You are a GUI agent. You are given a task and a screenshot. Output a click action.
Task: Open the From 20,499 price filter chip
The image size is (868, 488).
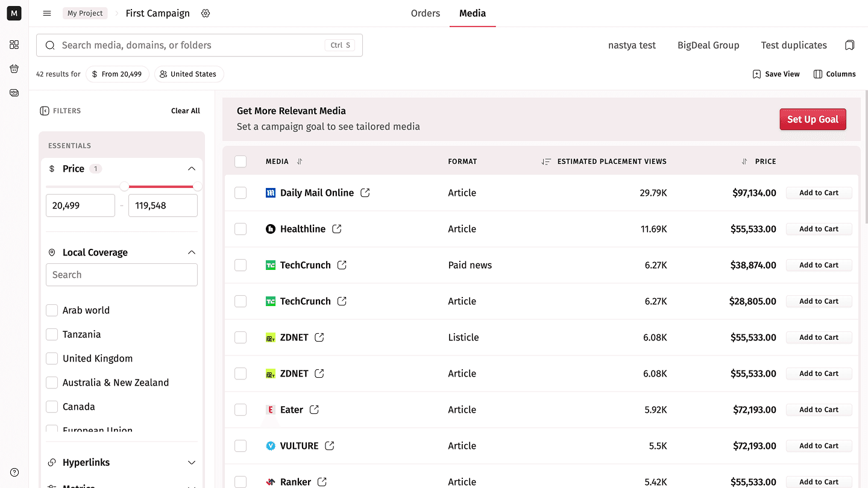[118, 74]
